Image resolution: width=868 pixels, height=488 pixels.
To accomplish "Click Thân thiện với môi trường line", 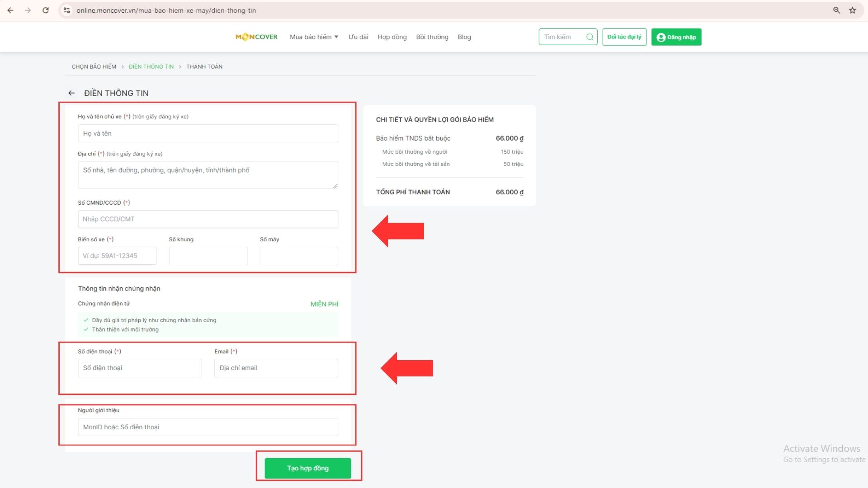I will point(125,329).
